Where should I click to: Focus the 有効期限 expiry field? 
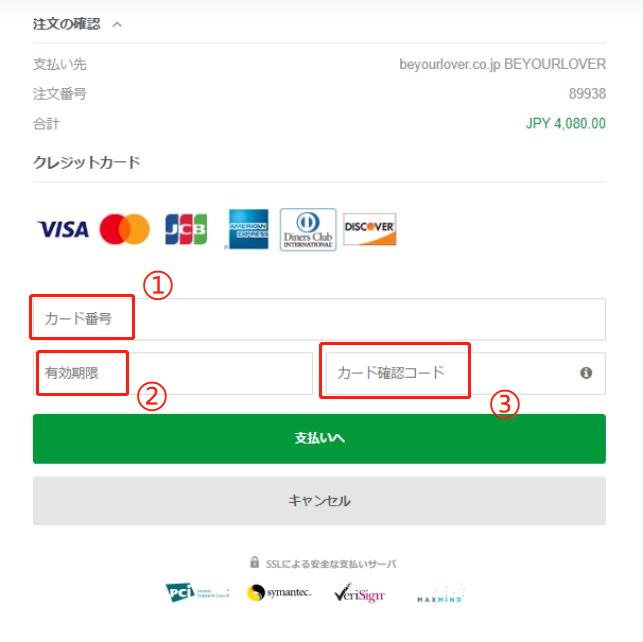173,373
